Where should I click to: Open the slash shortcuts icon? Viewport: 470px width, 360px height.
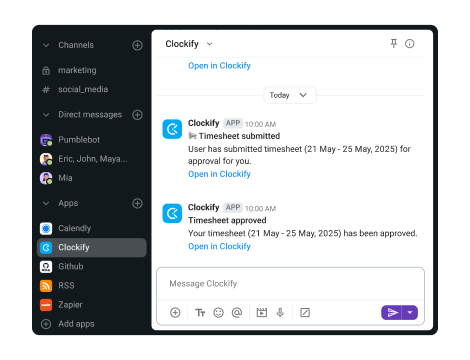305,313
